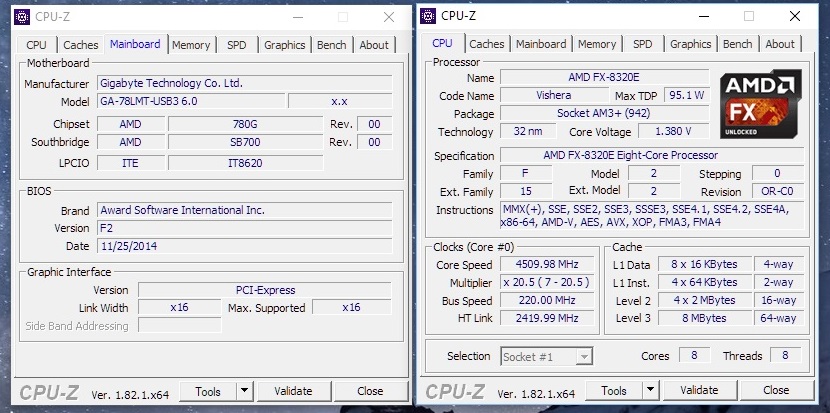The image size is (830, 413).
Task: Select CPU tab in right window
Action: [443, 43]
